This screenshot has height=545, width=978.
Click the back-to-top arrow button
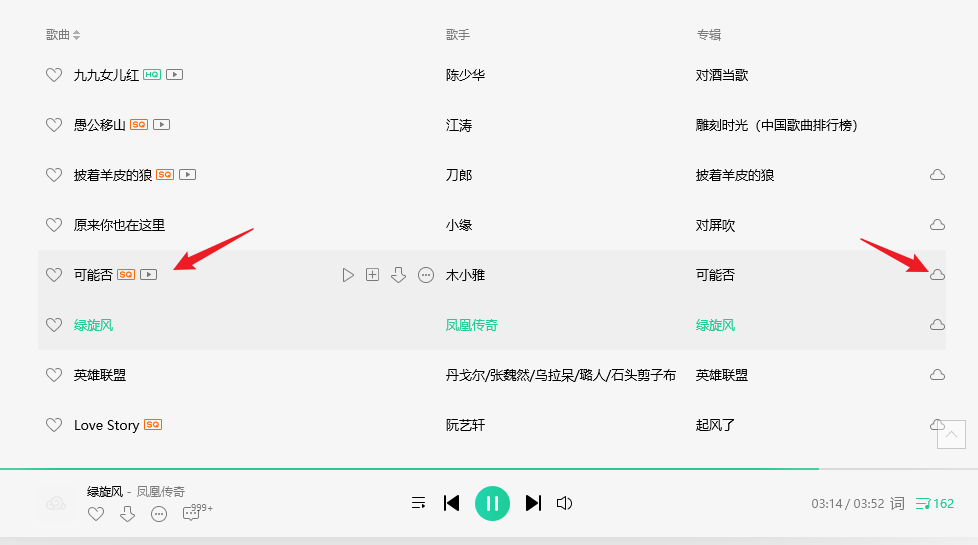[x=951, y=434]
